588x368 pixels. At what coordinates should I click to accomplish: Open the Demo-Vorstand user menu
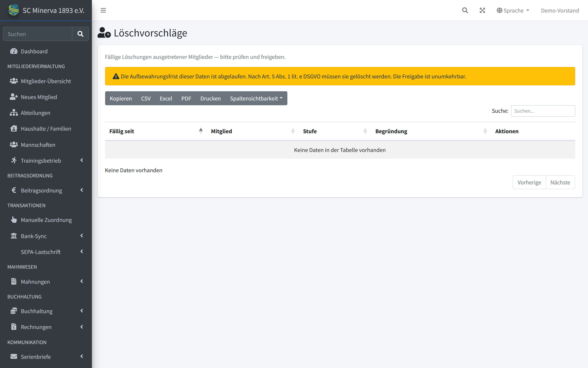pos(560,10)
